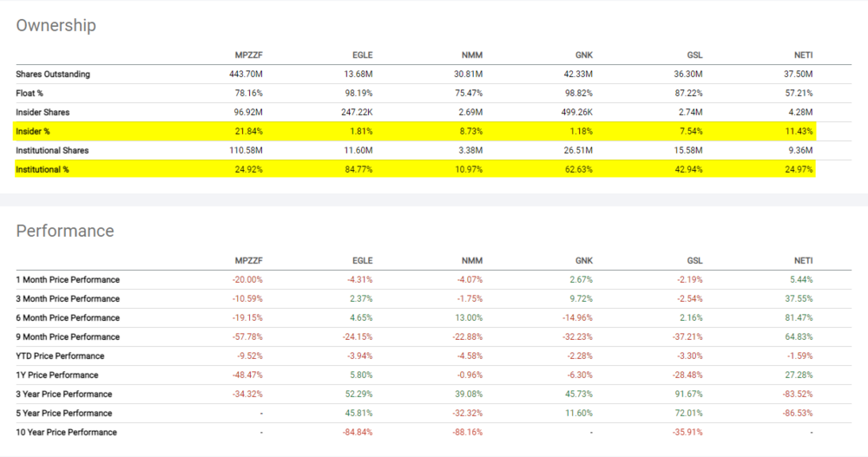Click the YTD Price Performance row label
Image resolution: width=868 pixels, height=457 pixels.
pyautogui.click(x=60, y=356)
